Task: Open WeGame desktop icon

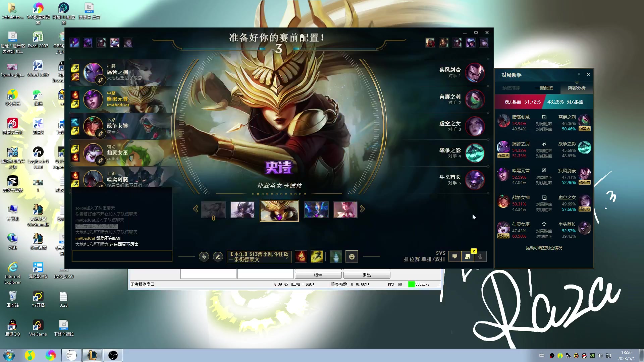Action: (38, 328)
